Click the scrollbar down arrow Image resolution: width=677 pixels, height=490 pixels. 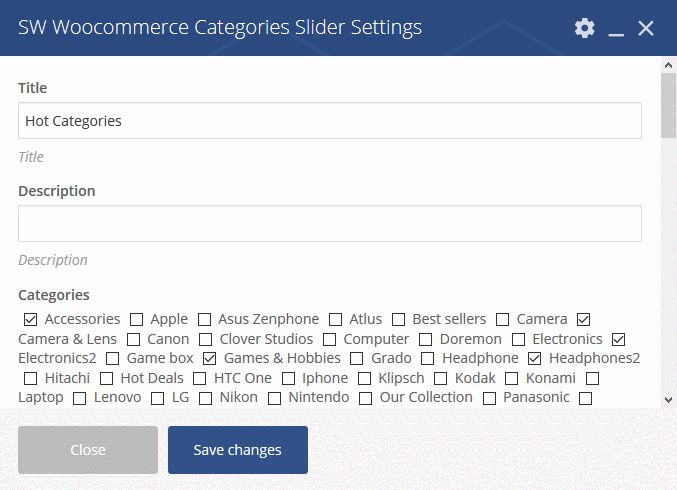click(668, 400)
